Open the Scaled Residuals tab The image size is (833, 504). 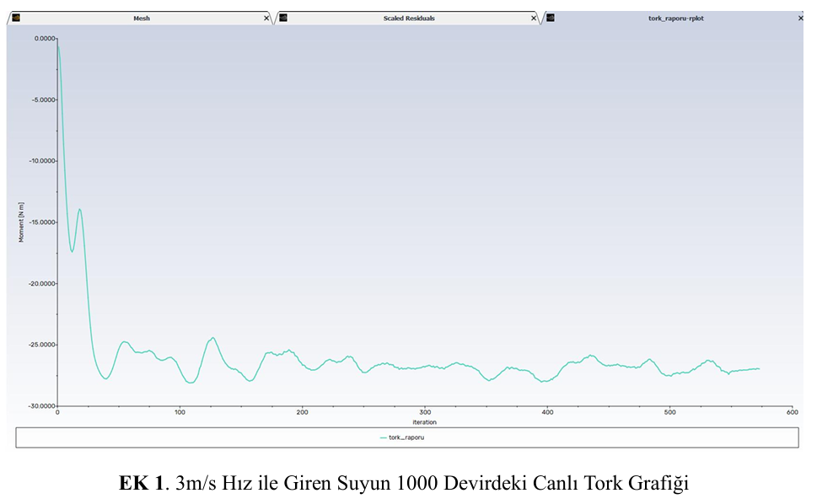(409, 18)
